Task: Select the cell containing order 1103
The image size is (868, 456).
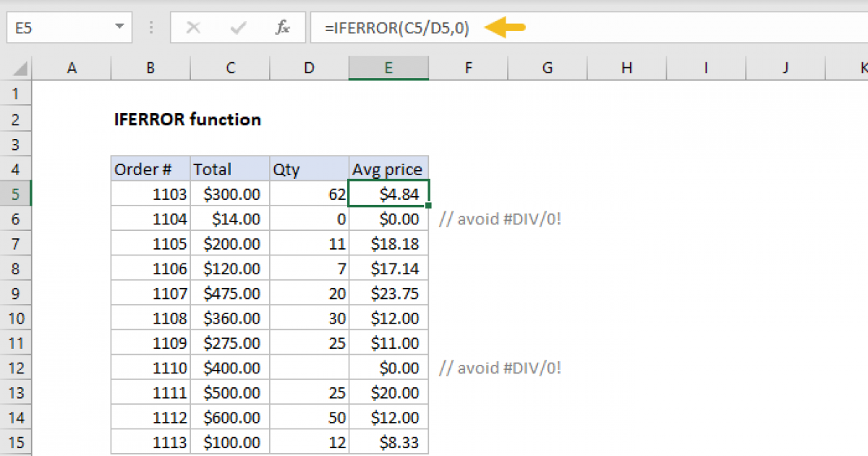Action: pyautogui.click(x=150, y=193)
